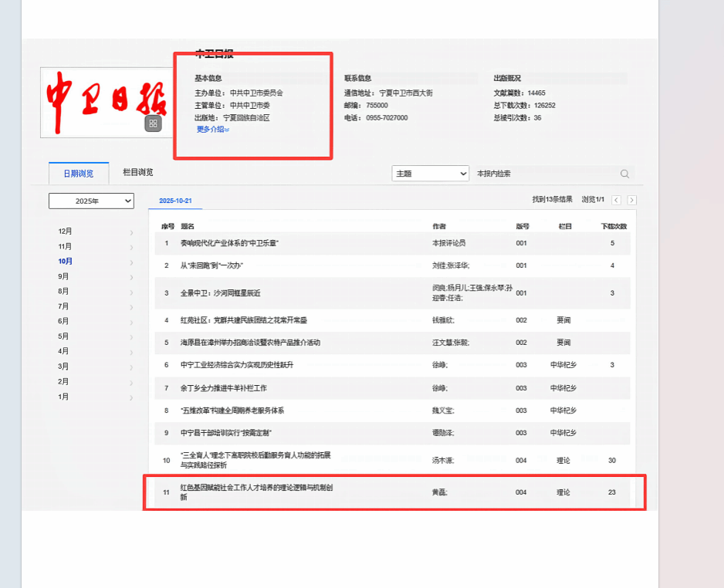Click 要闻 column label in row 4
Screen dimensions: 724x588
[x=563, y=319]
